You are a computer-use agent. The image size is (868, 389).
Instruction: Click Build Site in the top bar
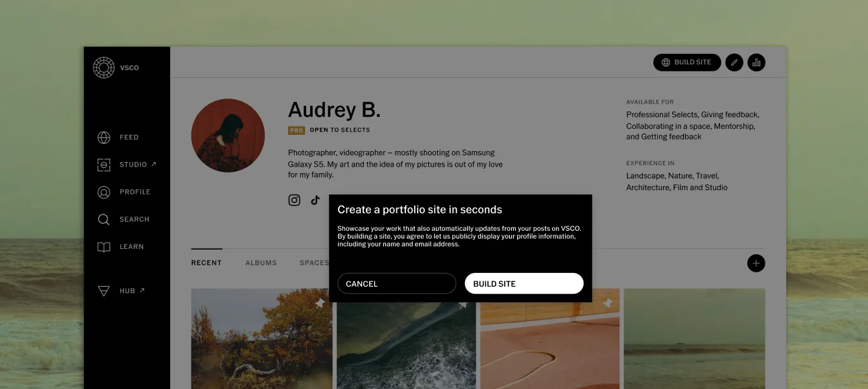[687, 62]
